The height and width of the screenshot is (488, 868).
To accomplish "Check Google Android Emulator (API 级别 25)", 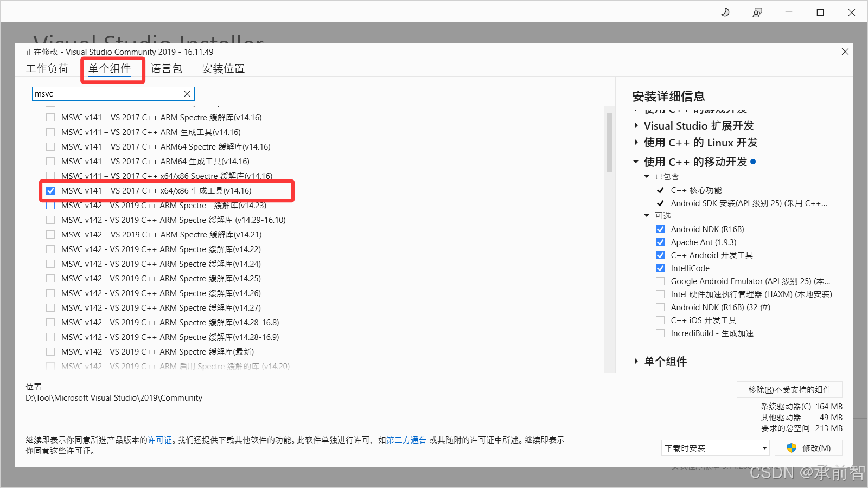I will 660,281.
